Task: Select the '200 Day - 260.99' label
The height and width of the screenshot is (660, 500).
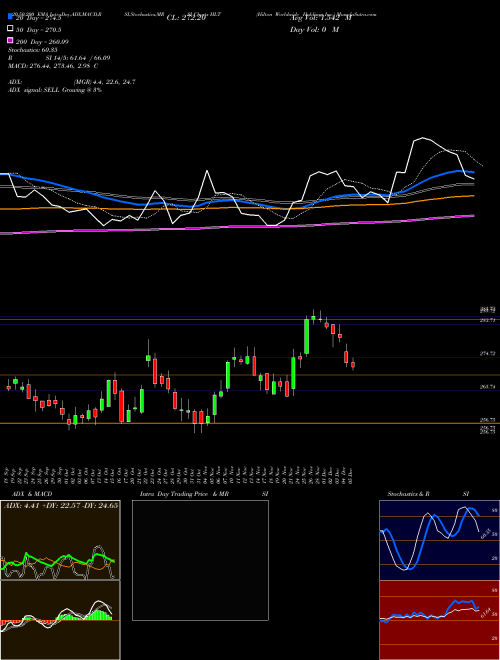Action: [42, 42]
